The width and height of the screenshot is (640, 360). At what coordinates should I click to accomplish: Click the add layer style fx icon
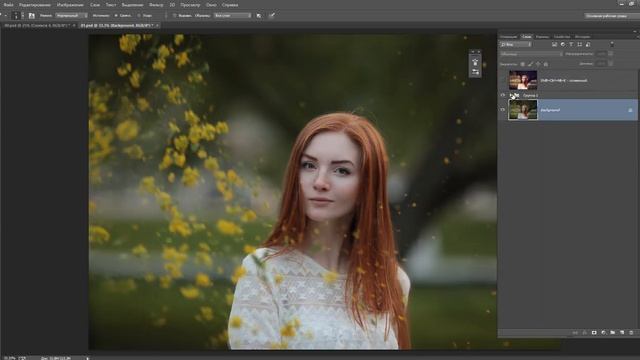(x=584, y=333)
